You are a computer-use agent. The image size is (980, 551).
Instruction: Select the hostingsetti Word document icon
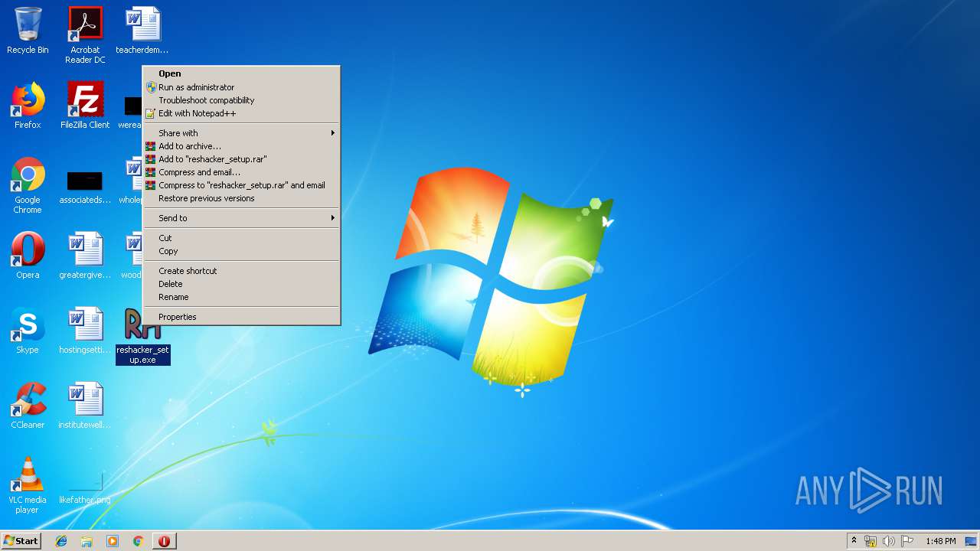[x=85, y=331]
